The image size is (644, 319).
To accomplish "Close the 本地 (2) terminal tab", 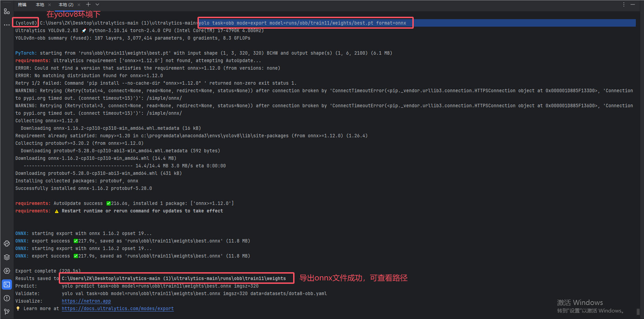I will point(79,5).
